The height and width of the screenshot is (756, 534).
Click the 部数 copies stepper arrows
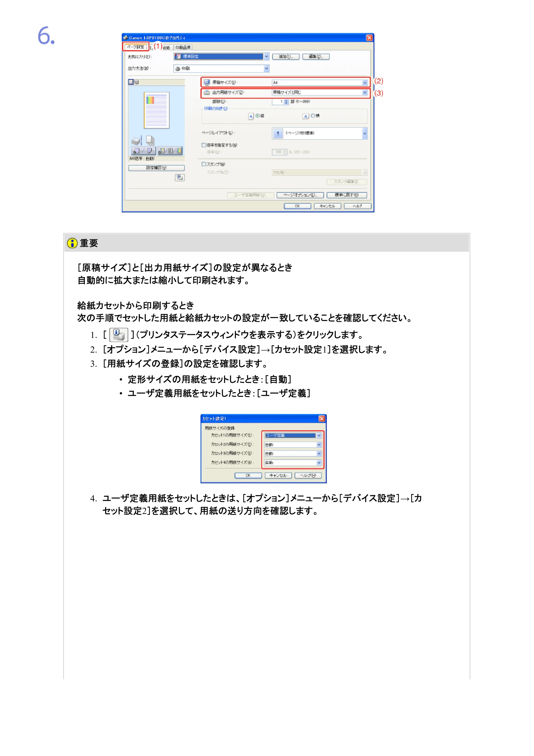tap(286, 102)
